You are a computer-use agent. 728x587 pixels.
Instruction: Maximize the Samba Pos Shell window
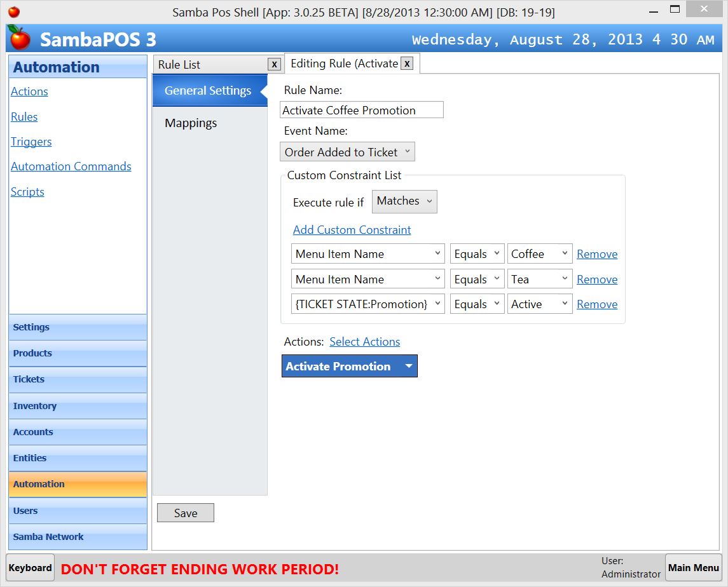[675, 10]
